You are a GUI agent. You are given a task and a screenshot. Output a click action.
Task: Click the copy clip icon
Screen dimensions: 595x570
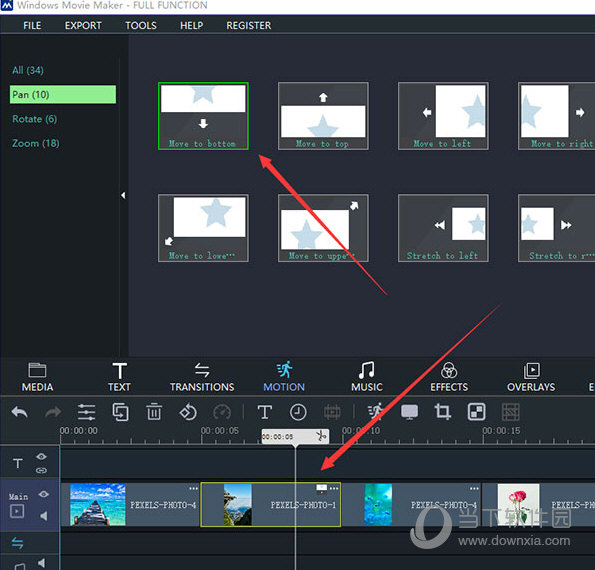point(120,412)
